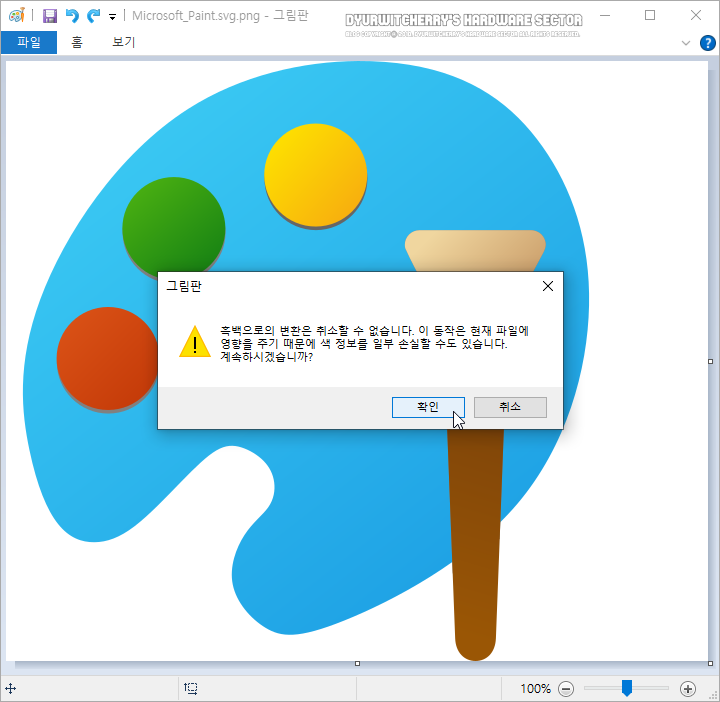Click the zoom out minus button

[566, 689]
